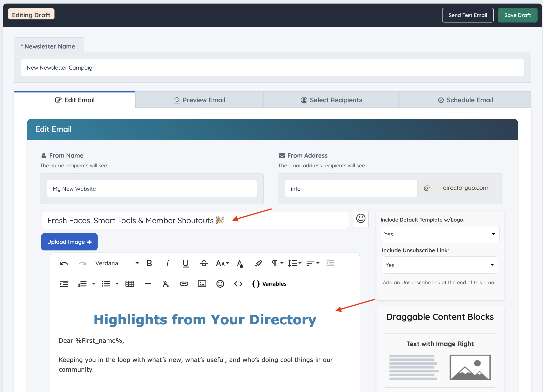Toggle italic text formatting
543x392 pixels.
coord(167,263)
